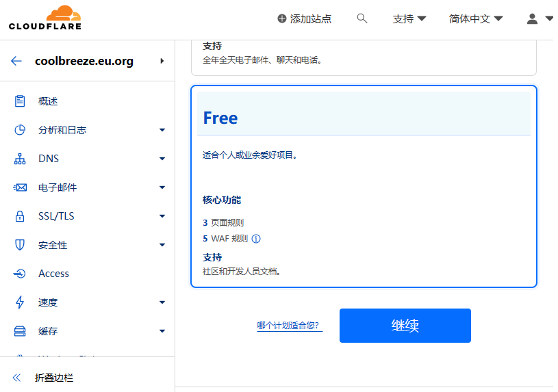Click the back arrow beside domain name
Screen dimensions: 558x392
[x=16, y=61]
